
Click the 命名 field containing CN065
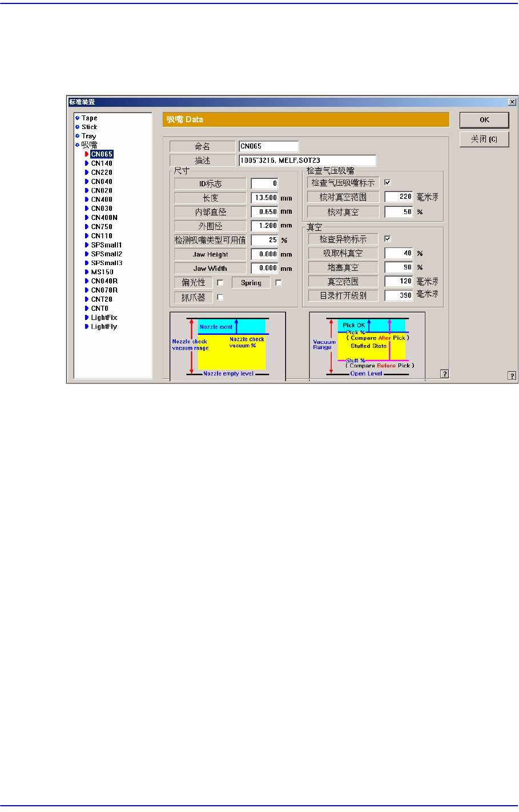pos(268,146)
